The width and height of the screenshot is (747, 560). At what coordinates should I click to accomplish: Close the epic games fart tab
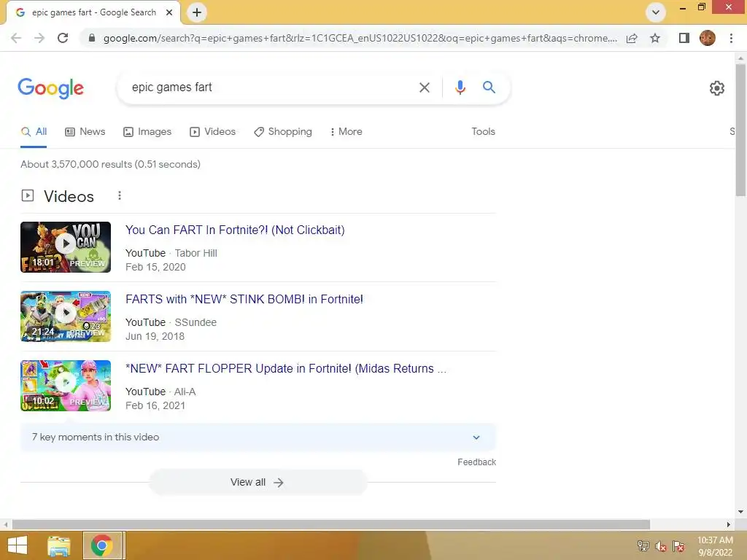point(169,12)
